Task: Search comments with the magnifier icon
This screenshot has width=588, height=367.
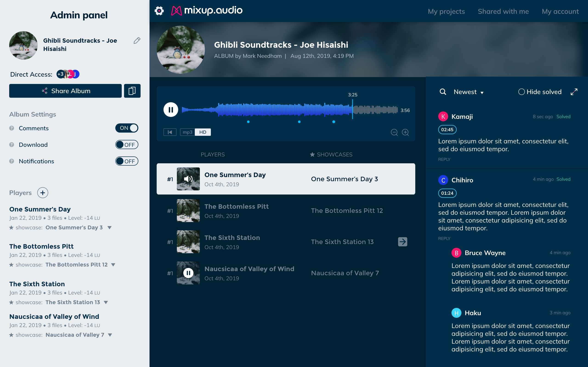Action: (443, 92)
